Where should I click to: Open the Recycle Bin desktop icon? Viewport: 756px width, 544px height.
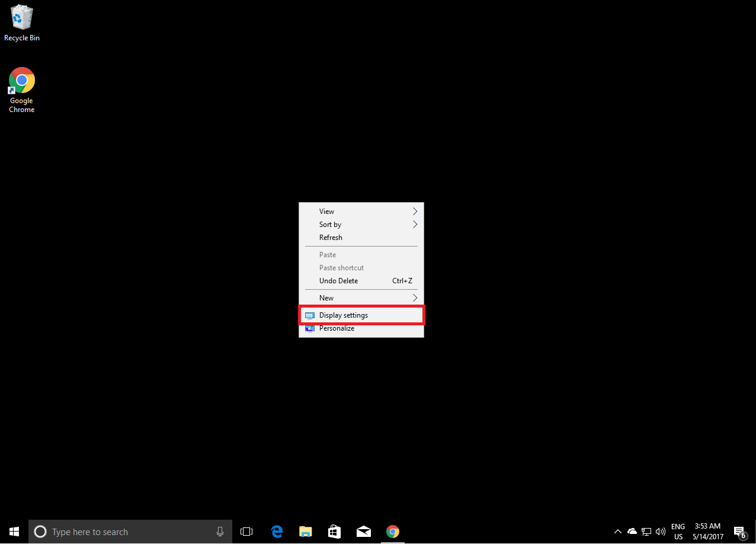pos(22,24)
